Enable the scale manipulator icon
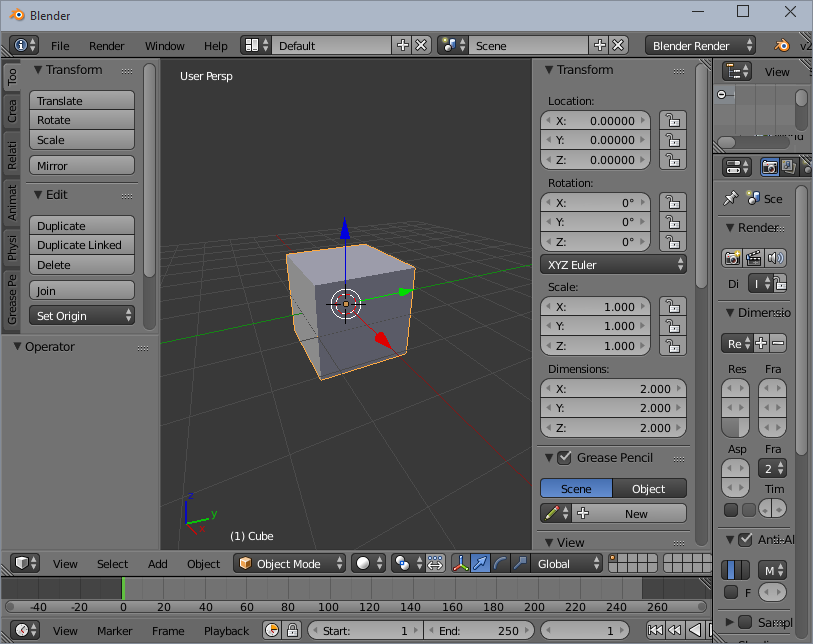This screenshot has width=813, height=644. point(520,563)
